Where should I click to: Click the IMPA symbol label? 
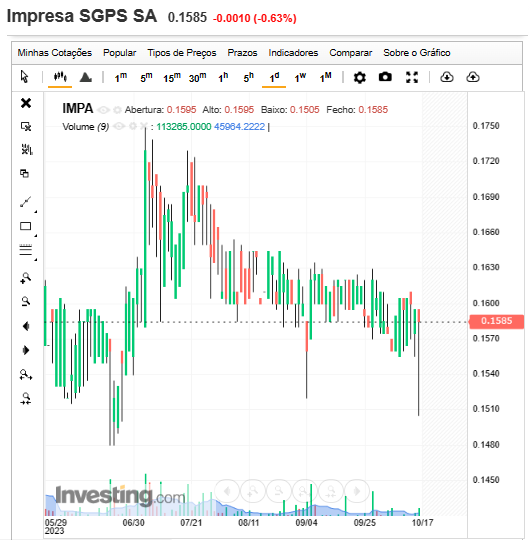point(77,108)
